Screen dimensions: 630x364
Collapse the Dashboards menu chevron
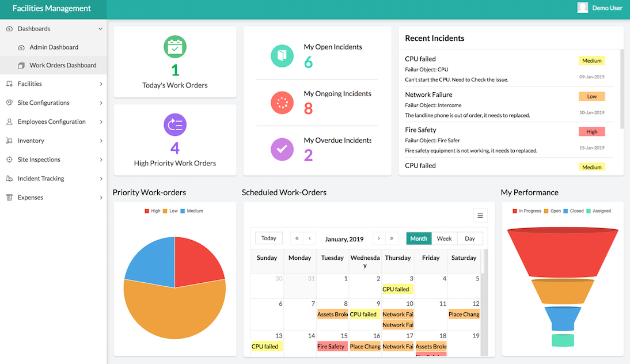[x=100, y=29]
